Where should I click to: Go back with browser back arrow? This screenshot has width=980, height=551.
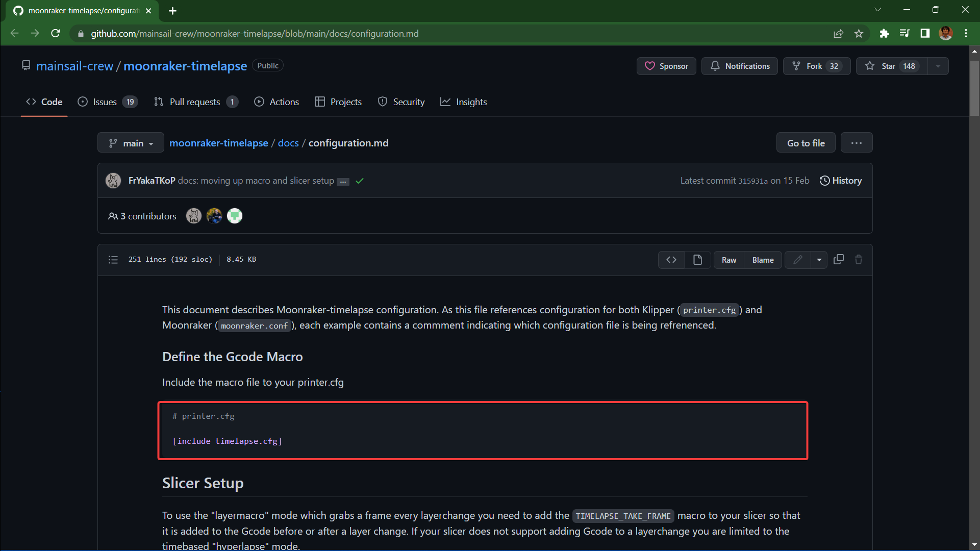(x=14, y=33)
